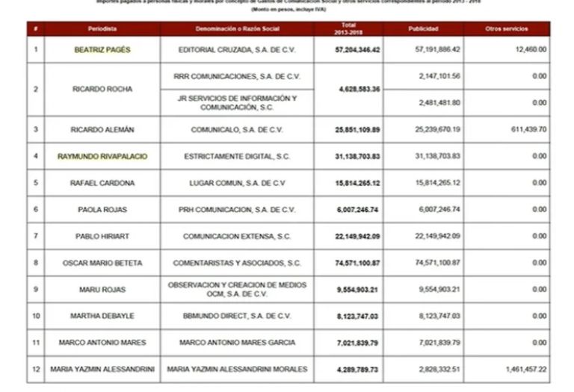Select highlighted name 'RAYMUNDO RIVAPALACIO'
Viewport: 574px width, 392px height.
(102, 157)
